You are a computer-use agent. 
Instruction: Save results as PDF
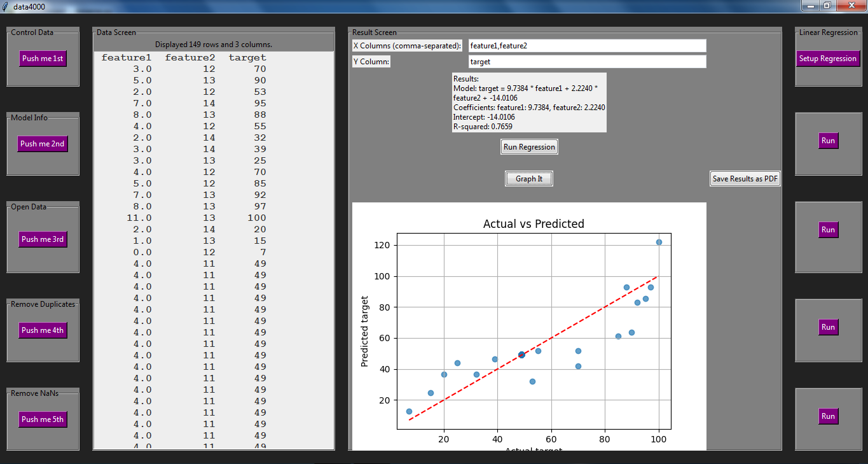[745, 179]
